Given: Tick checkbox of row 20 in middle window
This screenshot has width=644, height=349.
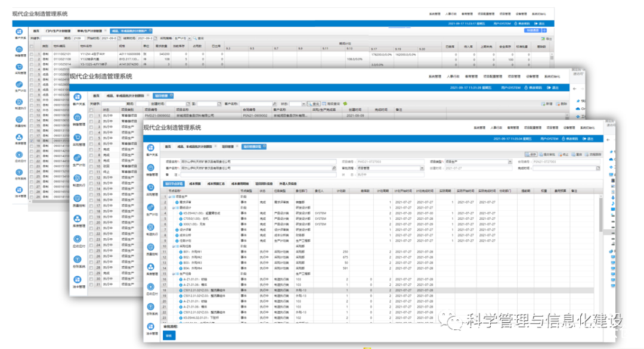Looking at the screenshot, I should pyautogui.click(x=91, y=223).
